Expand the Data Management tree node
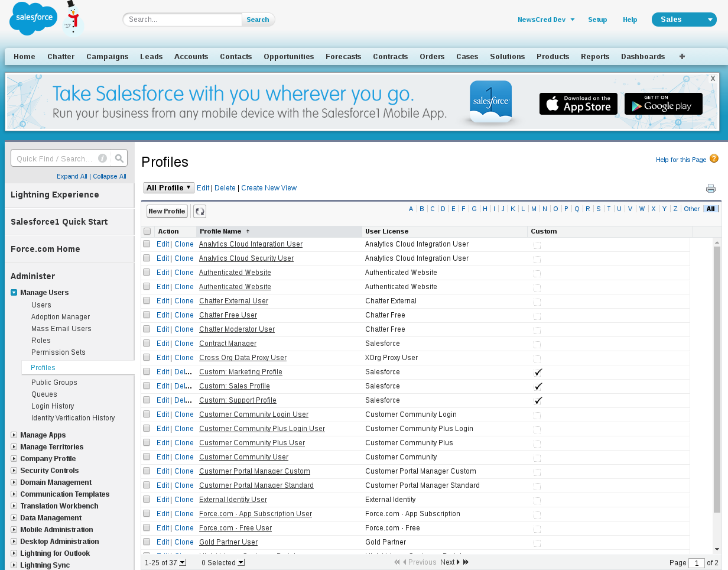728x570 pixels. coord(14,517)
